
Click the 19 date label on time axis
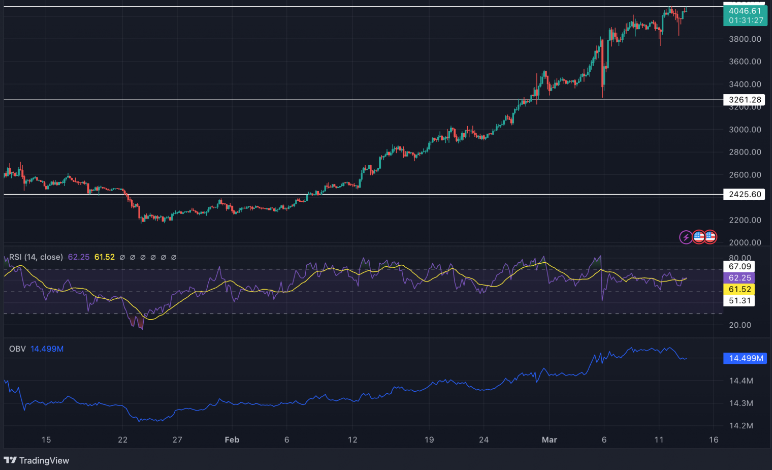click(x=429, y=439)
